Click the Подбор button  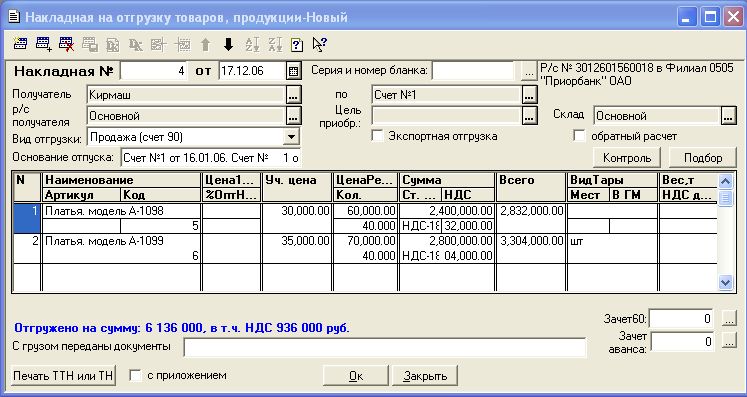[x=703, y=158]
